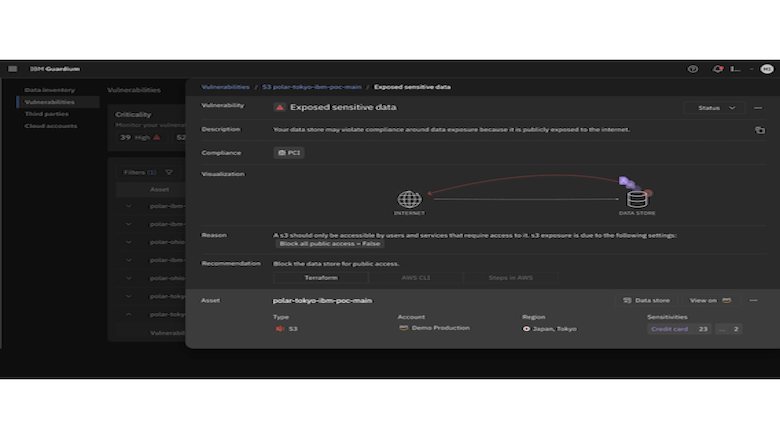This screenshot has height=439, width=780.
Task: Click the Asset column header
Action: (x=159, y=189)
